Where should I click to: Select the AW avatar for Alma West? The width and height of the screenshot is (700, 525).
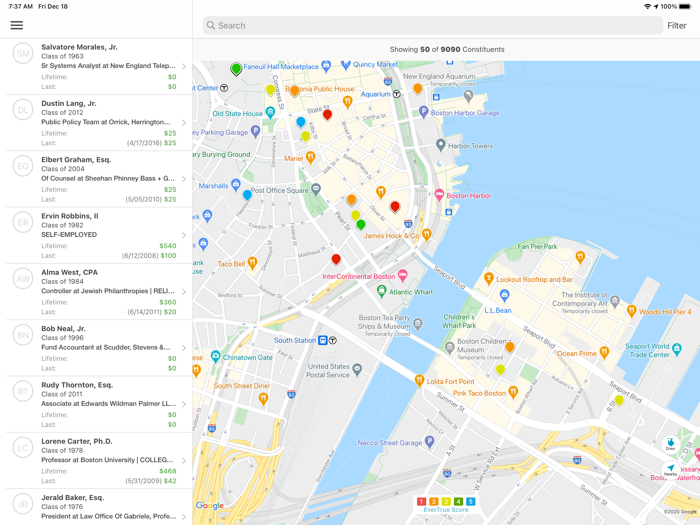point(23,279)
